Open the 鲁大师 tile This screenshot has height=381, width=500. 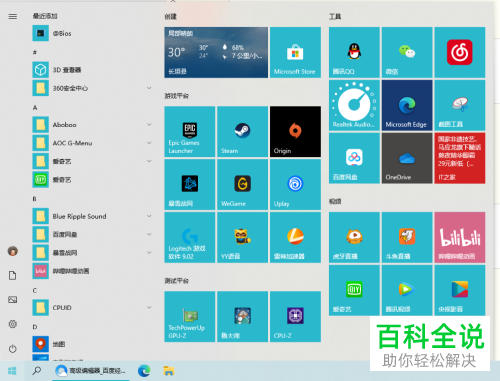coord(242,316)
